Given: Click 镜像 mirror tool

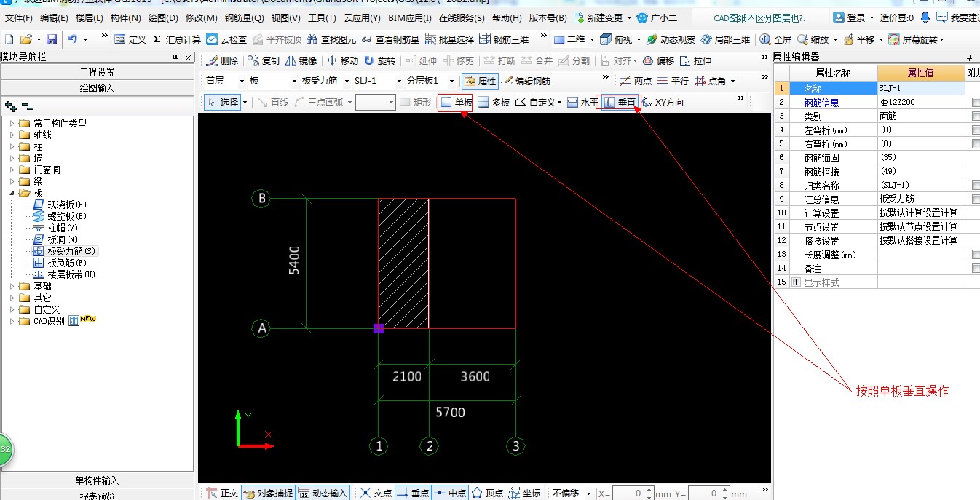Looking at the screenshot, I should coord(301,61).
